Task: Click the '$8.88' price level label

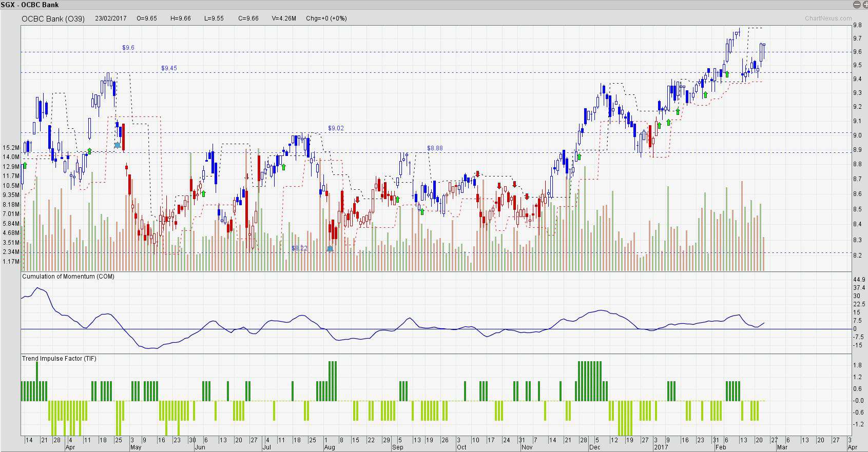Action: click(435, 148)
